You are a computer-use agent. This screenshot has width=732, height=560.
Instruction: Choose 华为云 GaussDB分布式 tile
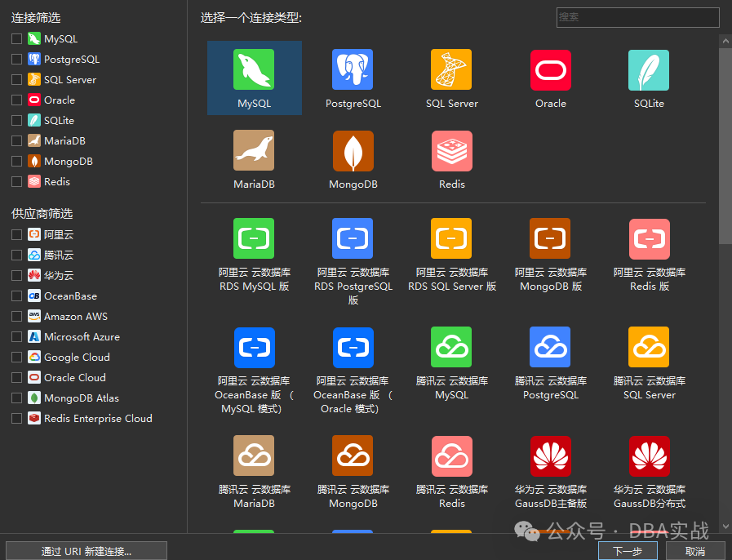tap(649, 472)
